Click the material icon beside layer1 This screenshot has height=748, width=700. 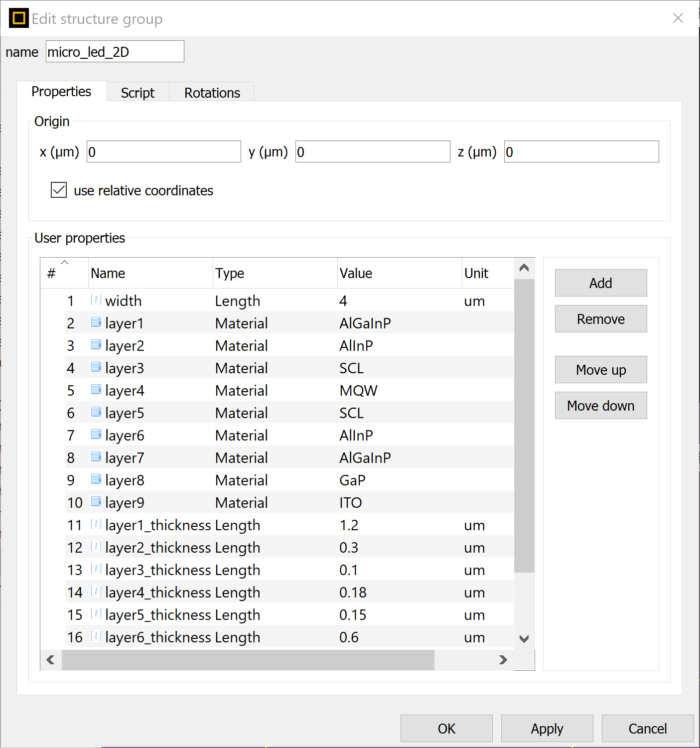click(96, 322)
